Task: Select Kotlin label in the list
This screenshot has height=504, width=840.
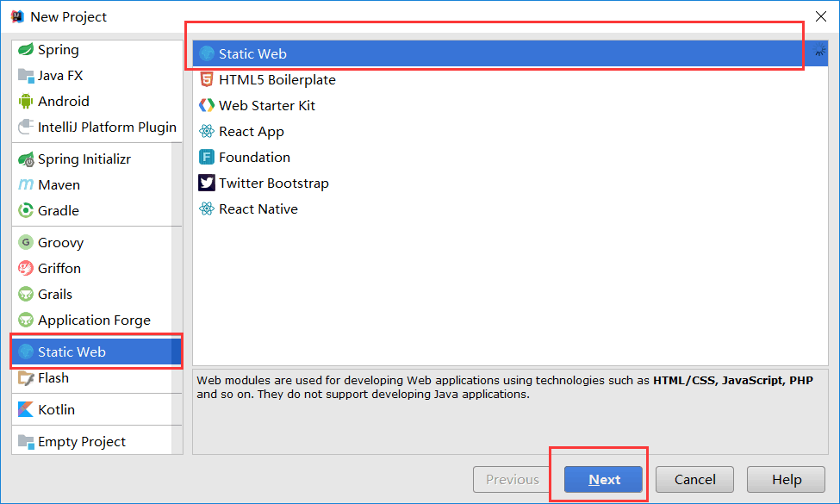Action: tap(56, 410)
